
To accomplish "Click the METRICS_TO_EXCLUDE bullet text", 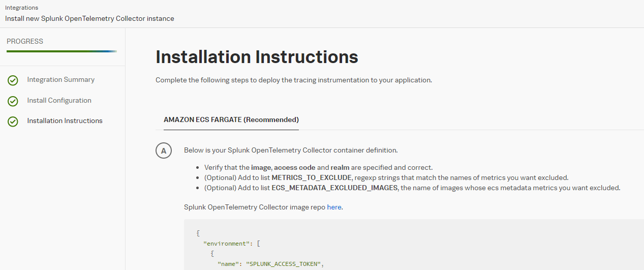I will tap(386, 177).
